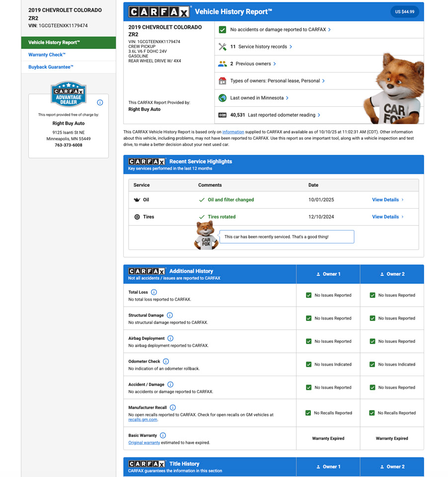Image resolution: width=448 pixels, height=477 pixels.
Task: Click View Details for Oil service
Action: click(x=387, y=200)
